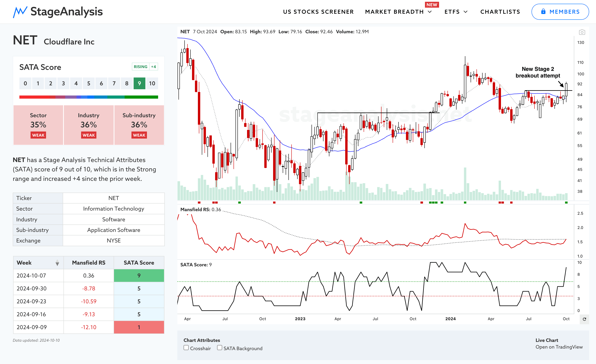Click the SATA score gradient color bar
Image resolution: width=596 pixels, height=364 pixels.
click(89, 97)
